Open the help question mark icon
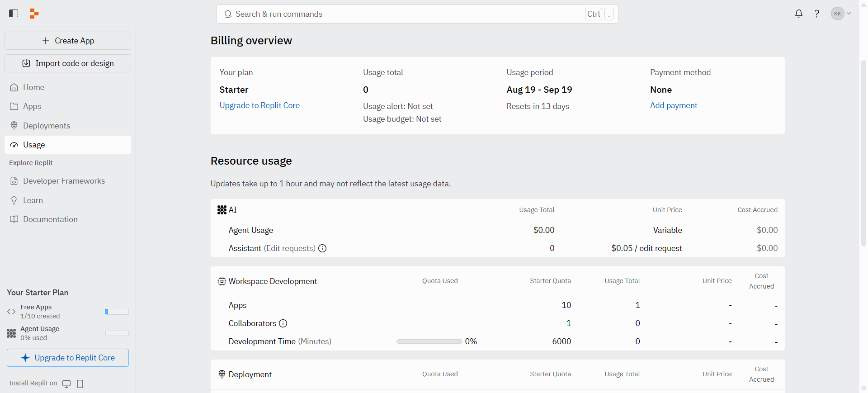The width and height of the screenshot is (868, 393). click(817, 14)
